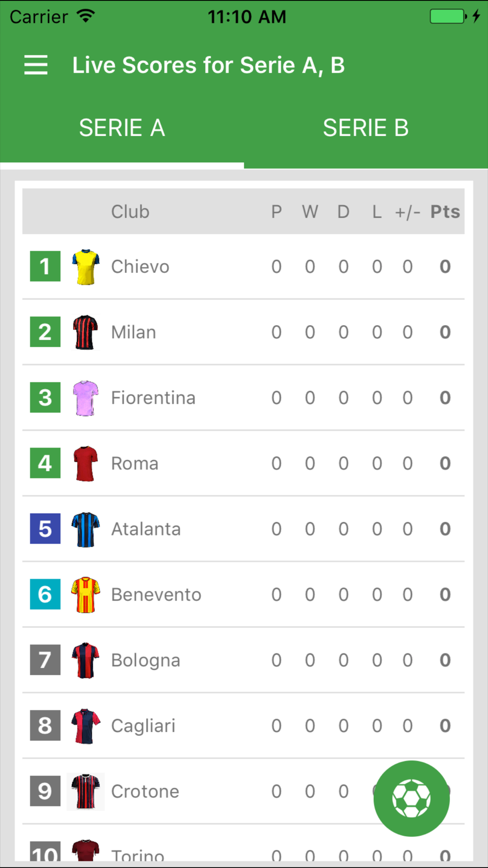The height and width of the screenshot is (868, 488).
Task: Tap the rank 5 blue badge
Action: tap(45, 529)
